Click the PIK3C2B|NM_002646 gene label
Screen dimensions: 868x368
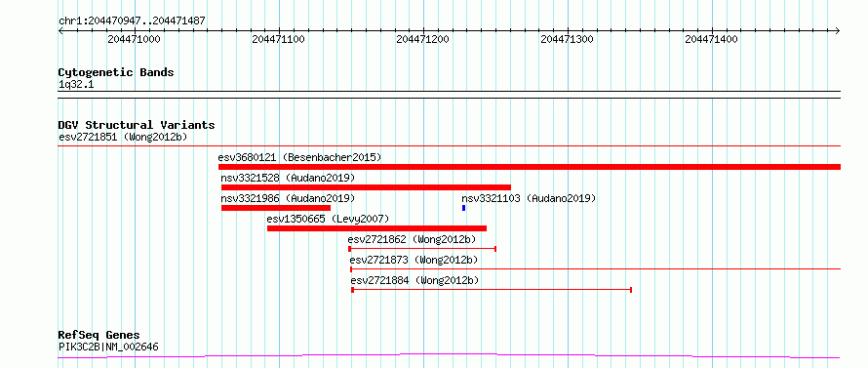click(108, 347)
